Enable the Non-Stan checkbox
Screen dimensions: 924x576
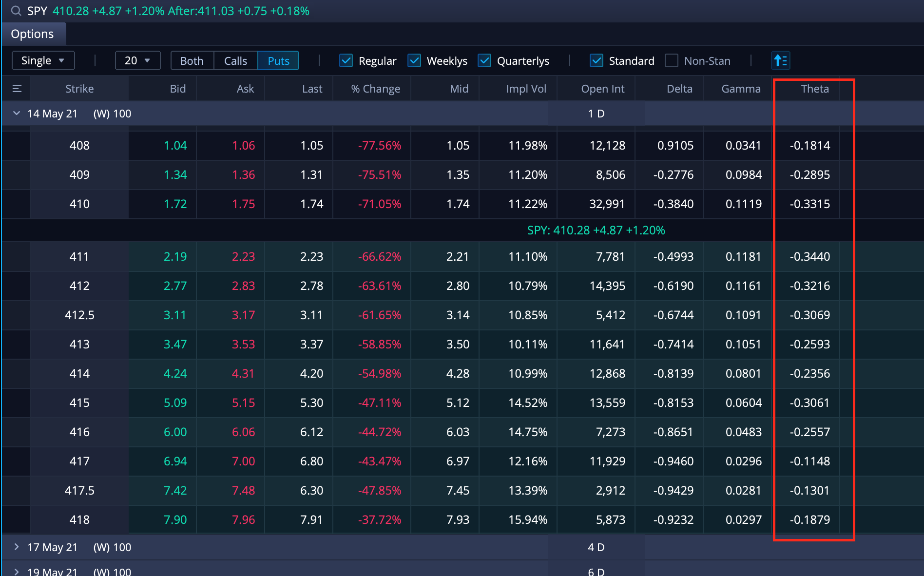pyautogui.click(x=672, y=60)
